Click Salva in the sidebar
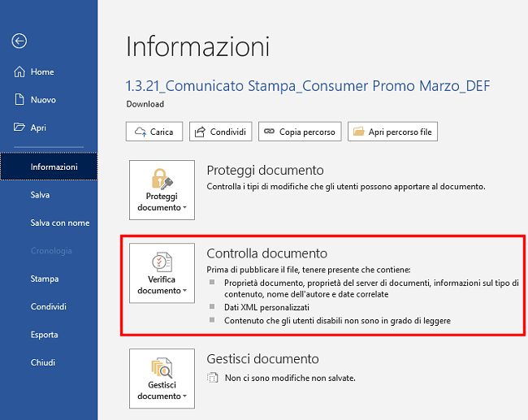Viewport: 528px width, 420px height. 49,195
